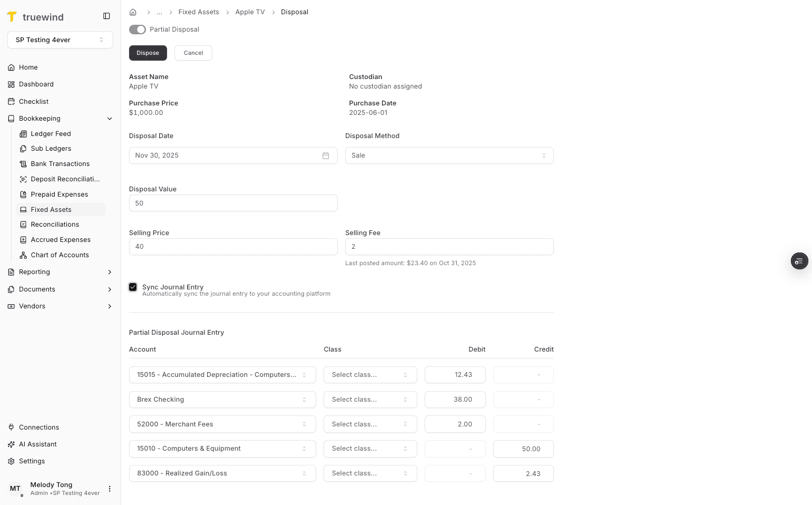This screenshot has height=505, width=812.
Task: Enable the Partial Disposal toggle
Action: [x=137, y=30]
